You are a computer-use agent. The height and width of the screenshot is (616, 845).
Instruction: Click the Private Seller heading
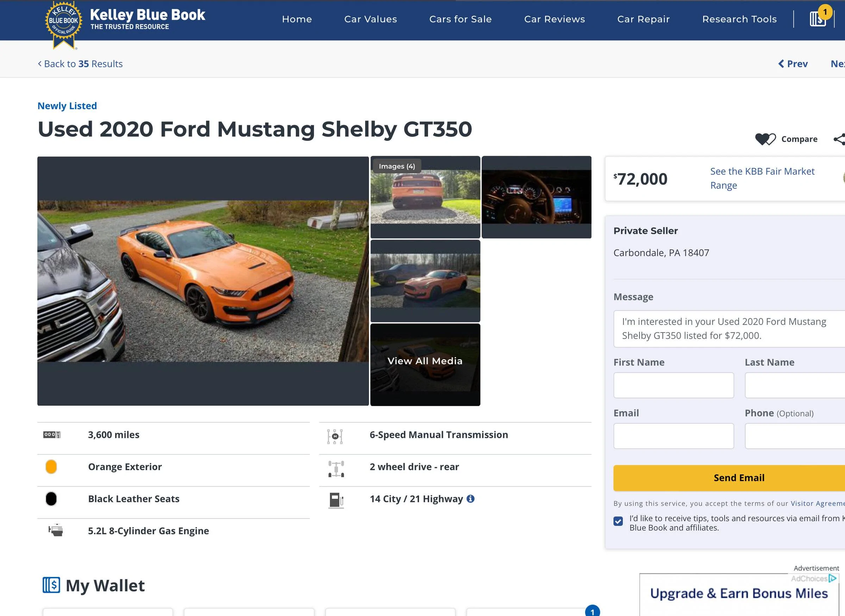pos(646,231)
